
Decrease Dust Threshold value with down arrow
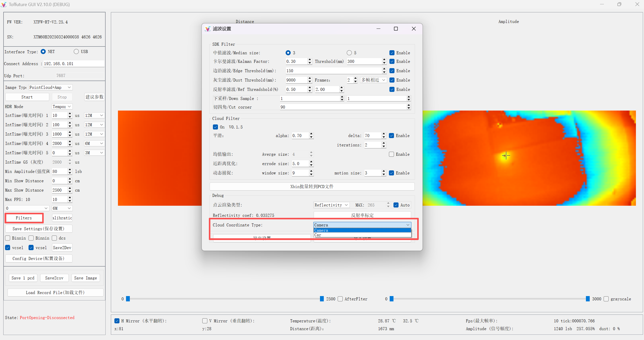click(x=310, y=82)
